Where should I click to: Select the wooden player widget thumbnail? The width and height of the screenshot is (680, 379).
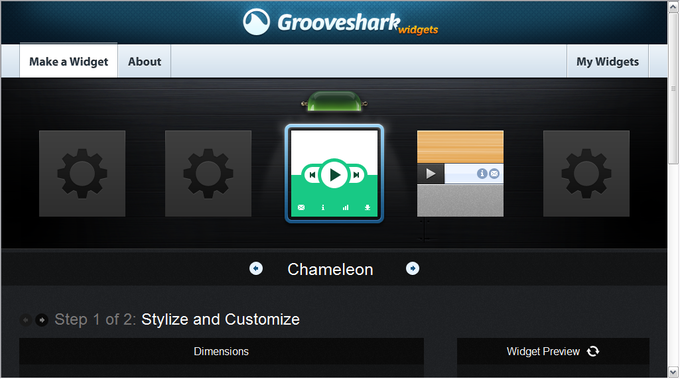point(460,173)
